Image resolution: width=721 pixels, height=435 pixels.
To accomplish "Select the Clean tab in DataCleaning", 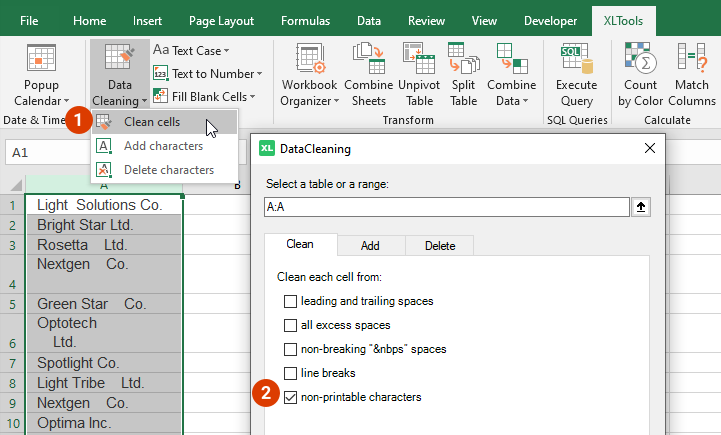I will (300, 244).
